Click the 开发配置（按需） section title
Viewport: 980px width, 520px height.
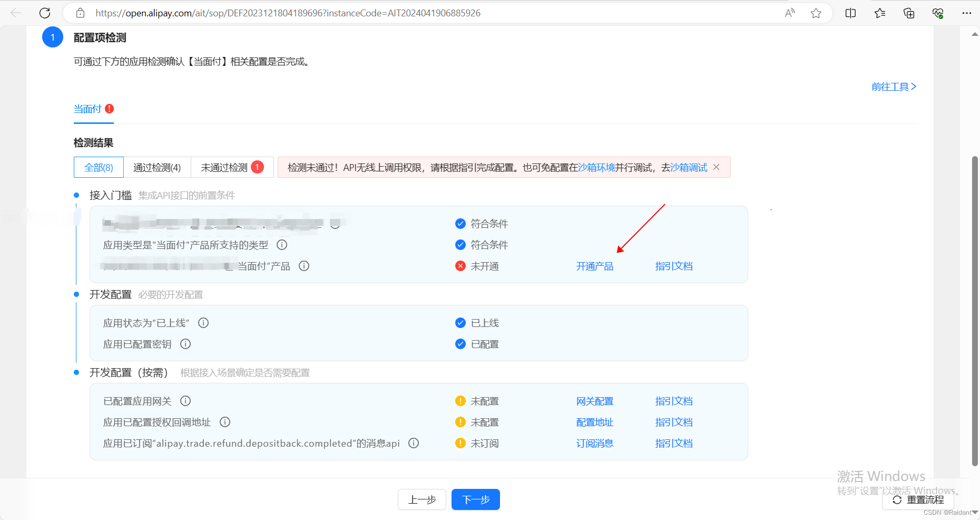click(129, 372)
